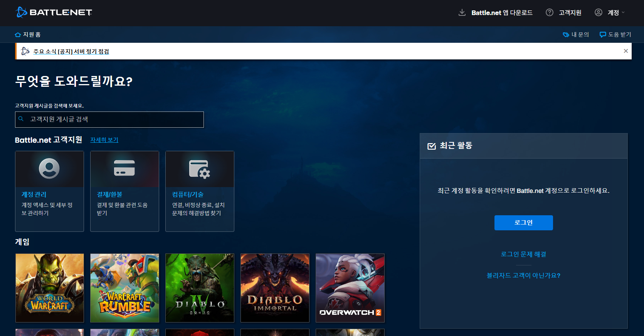Click the Battle.net logo
The image size is (644, 336).
[x=54, y=12]
